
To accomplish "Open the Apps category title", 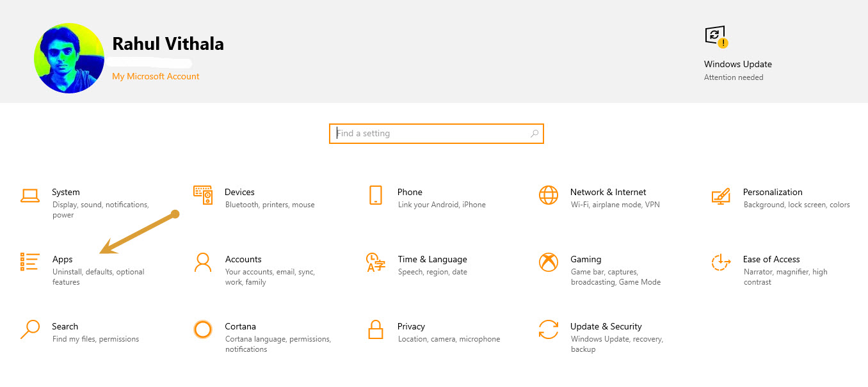I will [x=63, y=259].
